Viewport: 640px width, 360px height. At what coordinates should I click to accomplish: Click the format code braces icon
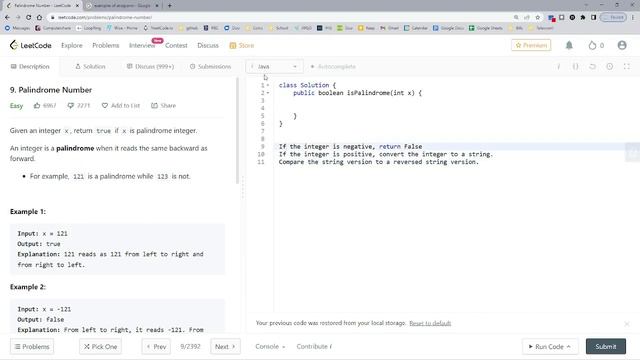[x=576, y=67]
